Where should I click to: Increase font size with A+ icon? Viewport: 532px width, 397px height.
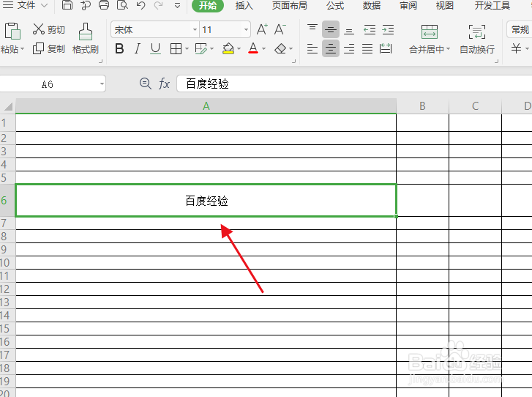coord(262,29)
